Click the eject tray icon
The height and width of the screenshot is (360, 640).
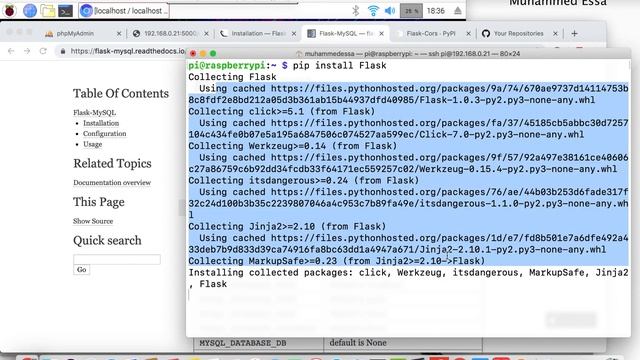458,11
